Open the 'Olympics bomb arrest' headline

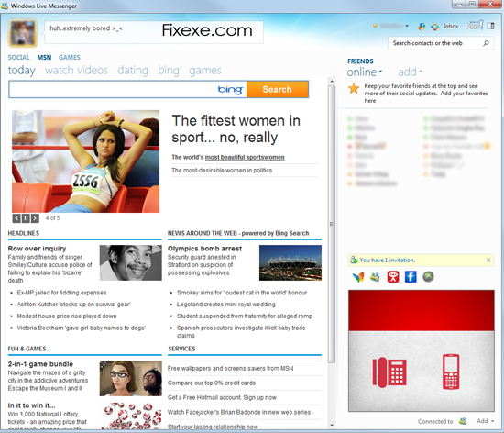pyautogui.click(x=204, y=249)
